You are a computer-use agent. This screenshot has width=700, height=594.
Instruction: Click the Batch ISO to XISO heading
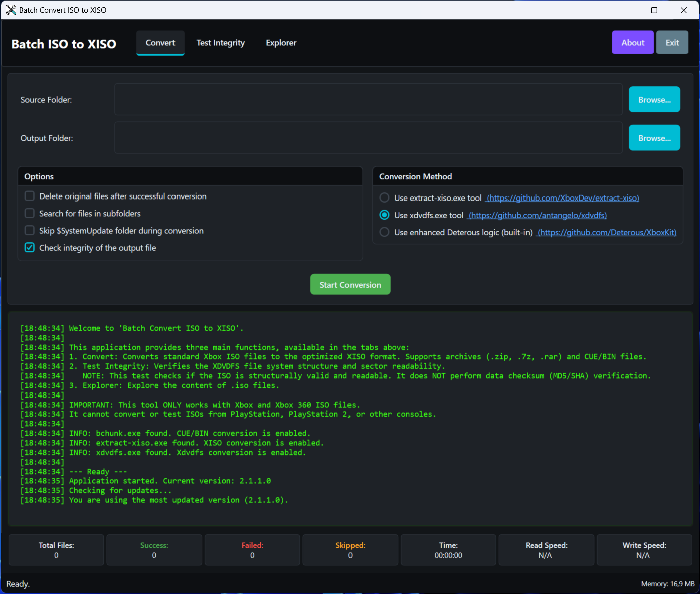(x=64, y=44)
